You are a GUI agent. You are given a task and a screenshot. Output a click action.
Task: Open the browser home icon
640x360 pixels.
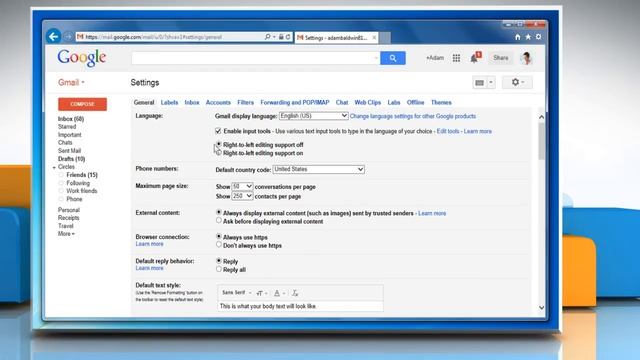[x=518, y=37]
